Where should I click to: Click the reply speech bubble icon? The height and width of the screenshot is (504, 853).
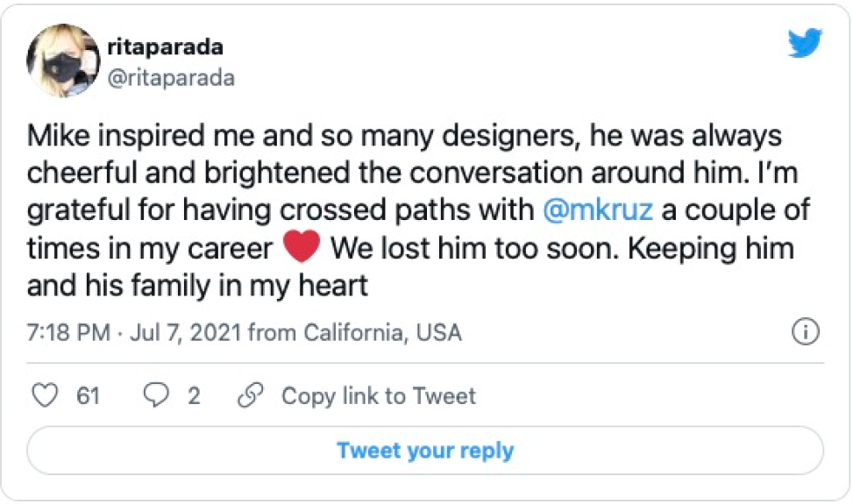click(155, 395)
